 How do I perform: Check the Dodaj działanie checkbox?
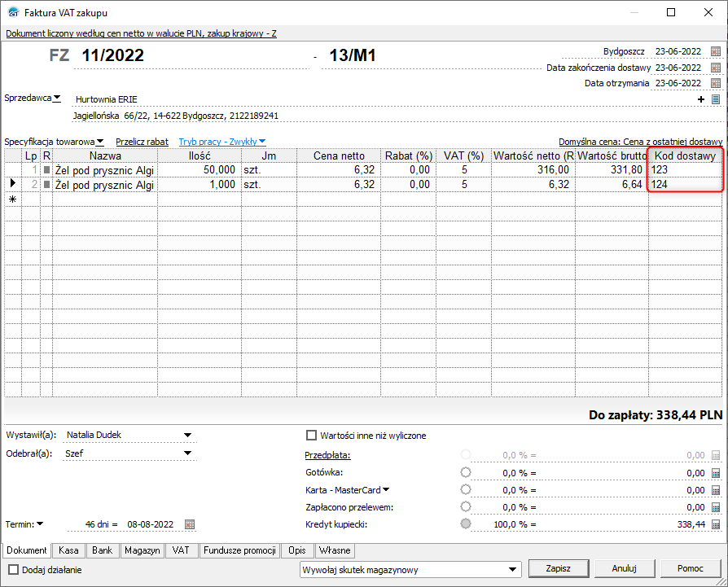tap(14, 569)
